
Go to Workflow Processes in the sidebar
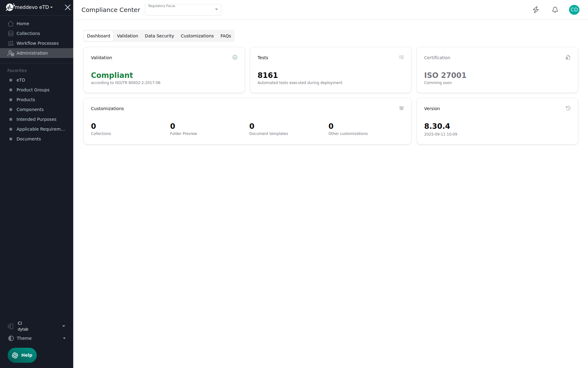37,43
